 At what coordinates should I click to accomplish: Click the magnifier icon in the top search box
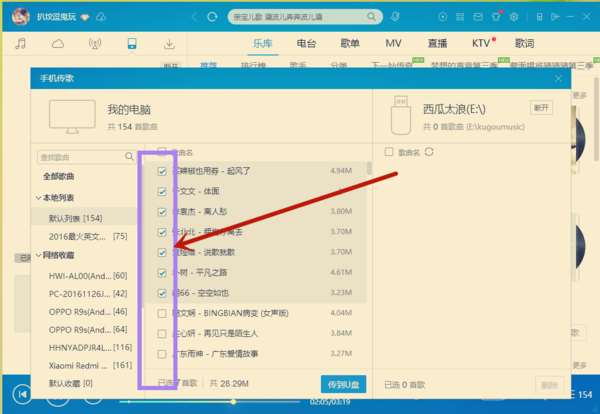371,16
